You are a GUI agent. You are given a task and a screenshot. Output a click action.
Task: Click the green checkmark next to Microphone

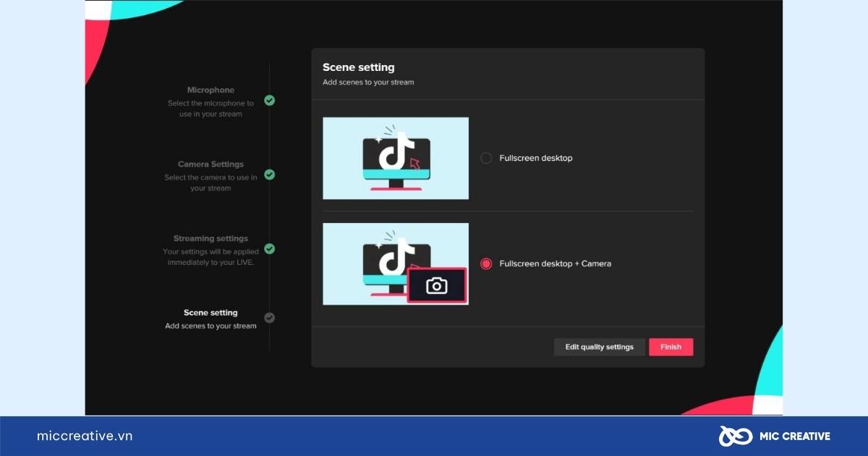coord(269,101)
